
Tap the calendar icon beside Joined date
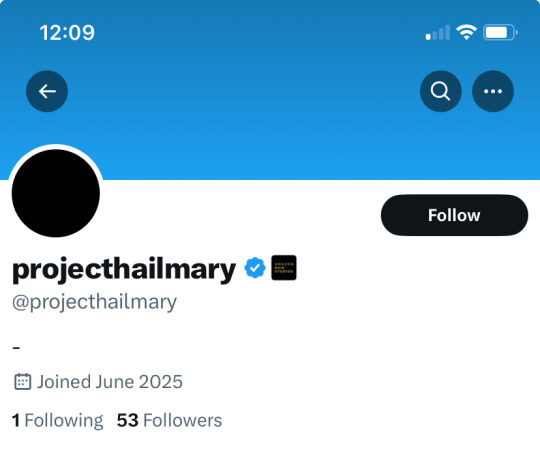tap(23, 382)
